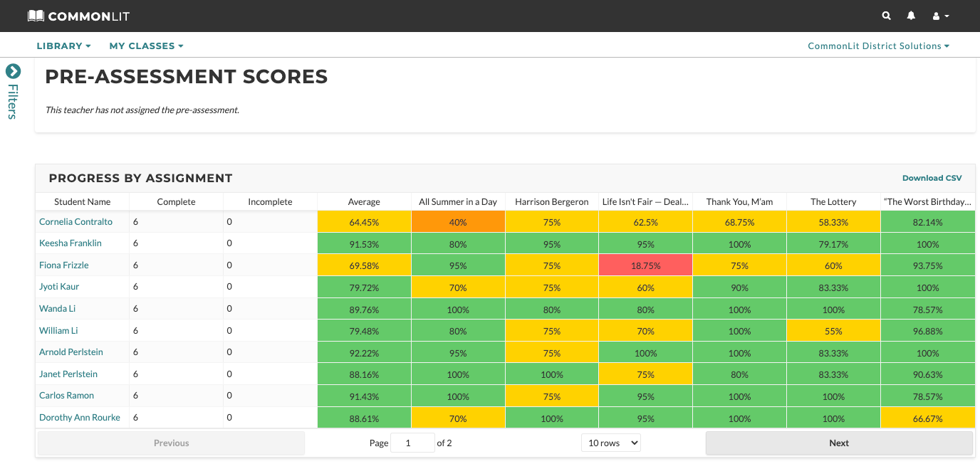Viewport: 980px width, 464px height.
Task: Expand the Filters sidebar arrow
Action: click(13, 71)
